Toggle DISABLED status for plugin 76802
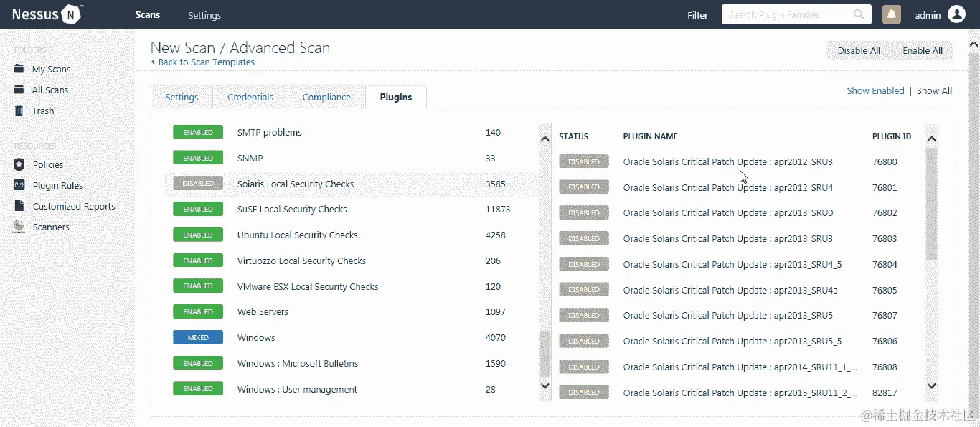Screen dimensions: 980x427 pyautogui.click(x=584, y=213)
